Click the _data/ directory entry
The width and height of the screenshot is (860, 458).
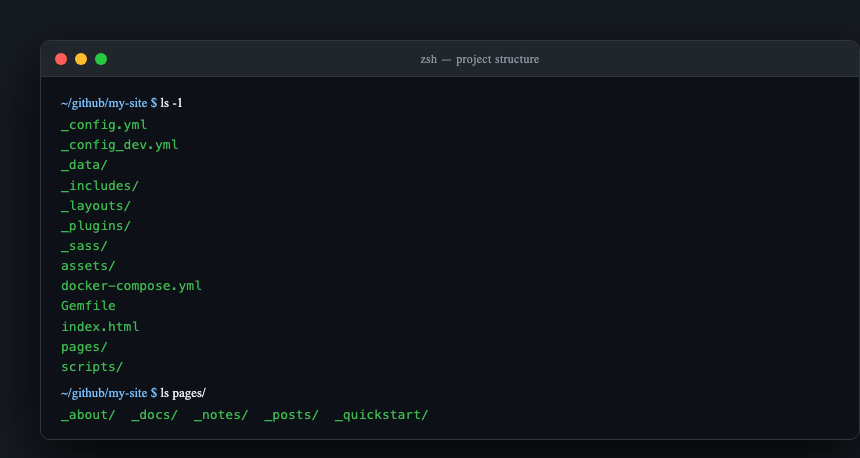(x=84, y=165)
